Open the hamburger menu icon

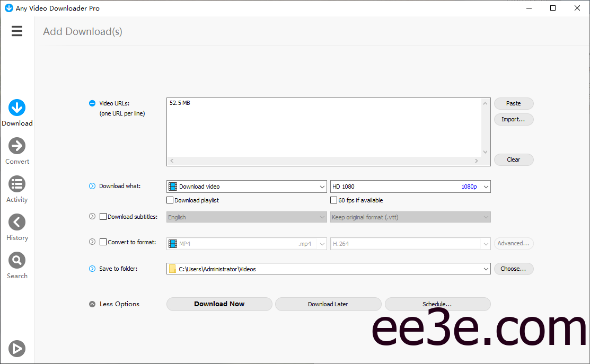[17, 31]
